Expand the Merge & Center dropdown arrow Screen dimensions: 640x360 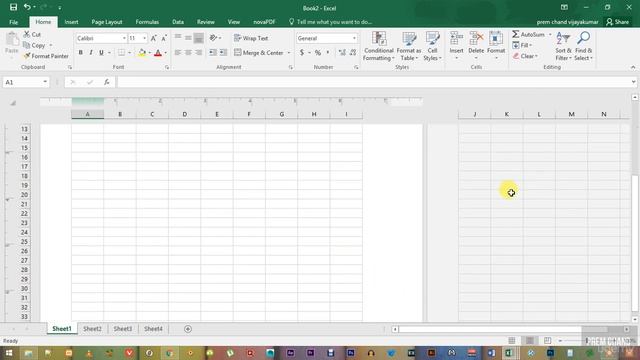(x=289, y=53)
